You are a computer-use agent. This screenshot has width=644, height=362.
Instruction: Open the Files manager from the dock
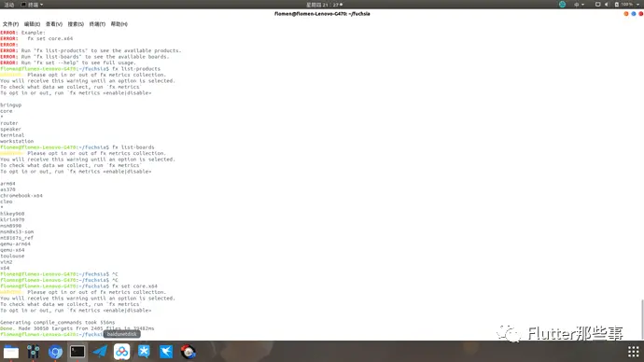11,352
